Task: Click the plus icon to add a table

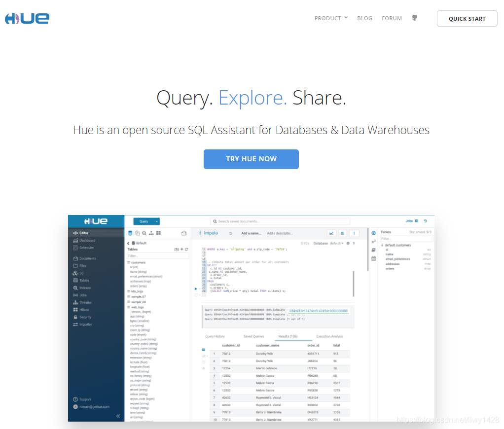Action: [x=181, y=250]
